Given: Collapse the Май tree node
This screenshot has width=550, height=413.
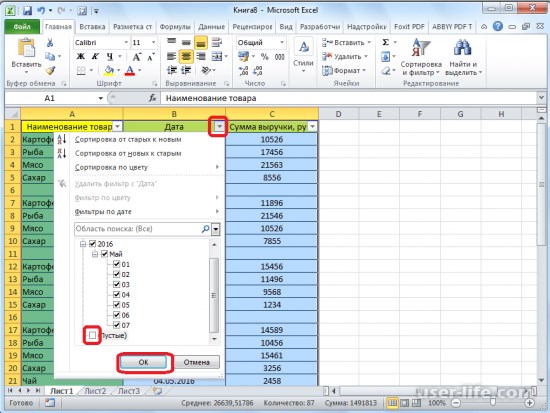Looking at the screenshot, I should [95, 254].
